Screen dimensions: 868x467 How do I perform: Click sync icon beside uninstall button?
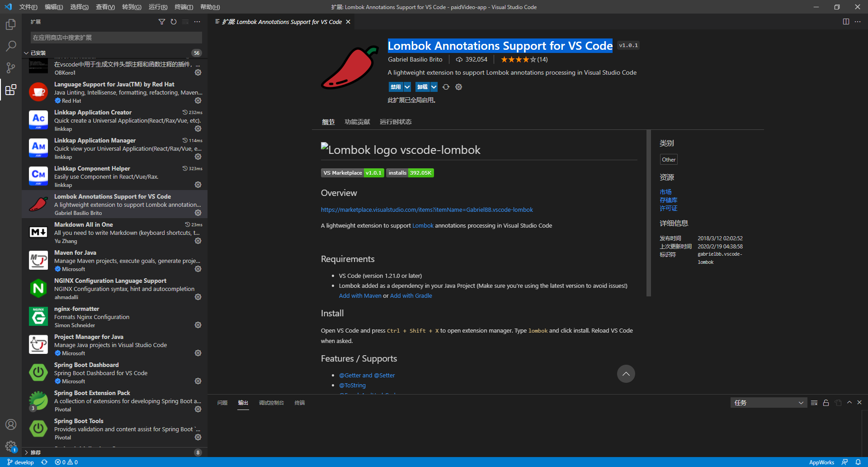tap(446, 87)
